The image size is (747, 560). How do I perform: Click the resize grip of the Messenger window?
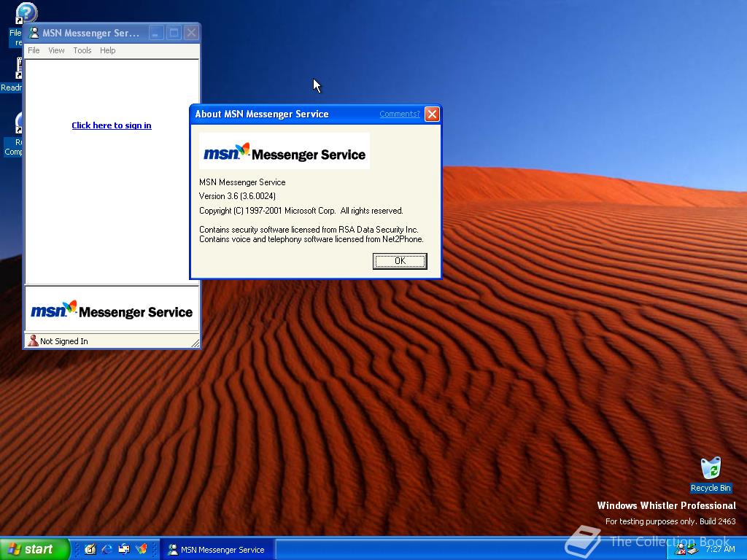(196, 343)
